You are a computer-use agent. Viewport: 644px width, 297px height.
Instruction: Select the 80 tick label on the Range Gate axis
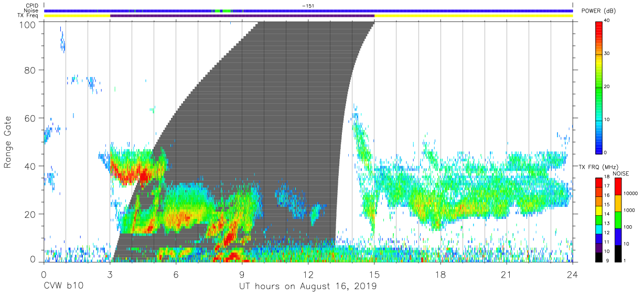(x=30, y=70)
